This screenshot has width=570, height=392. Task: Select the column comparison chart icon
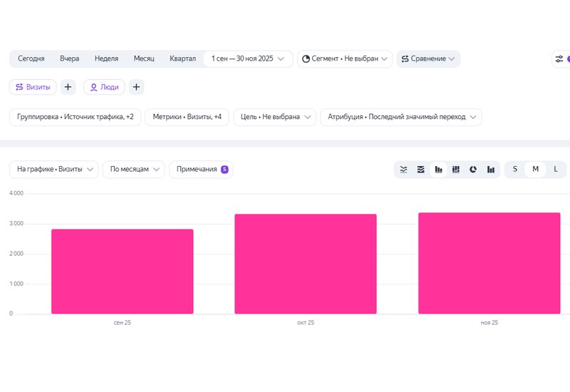tap(491, 170)
